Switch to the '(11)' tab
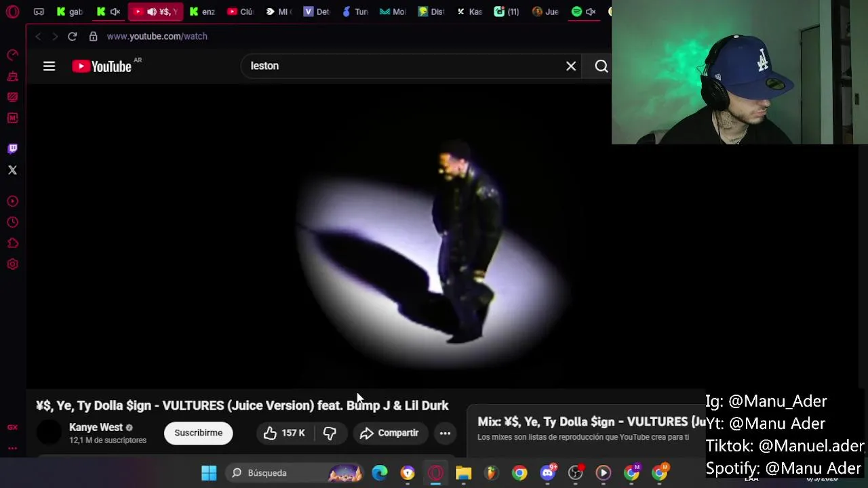Viewport: 868px width, 488px height. 507,12
